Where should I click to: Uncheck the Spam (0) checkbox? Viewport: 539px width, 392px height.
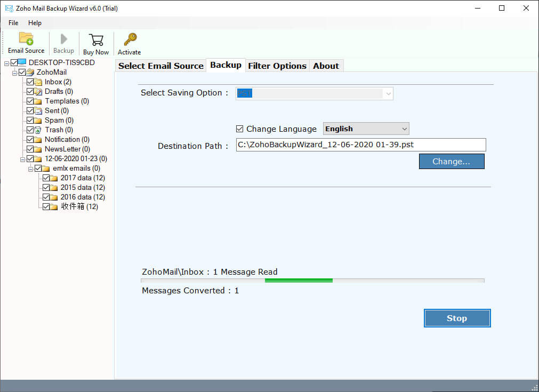[x=30, y=121]
